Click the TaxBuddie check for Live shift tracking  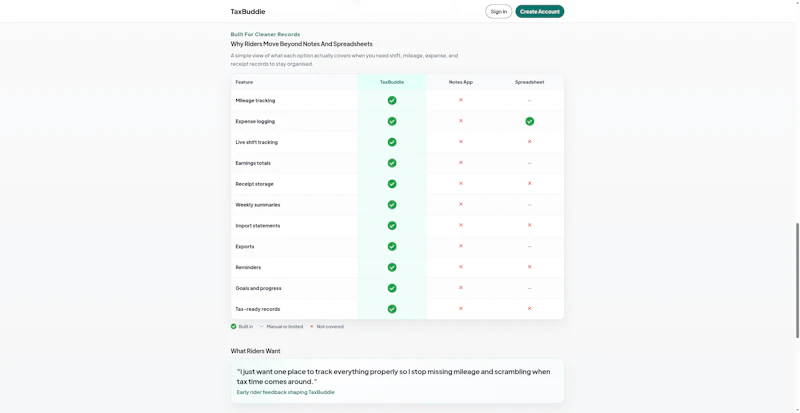click(392, 142)
